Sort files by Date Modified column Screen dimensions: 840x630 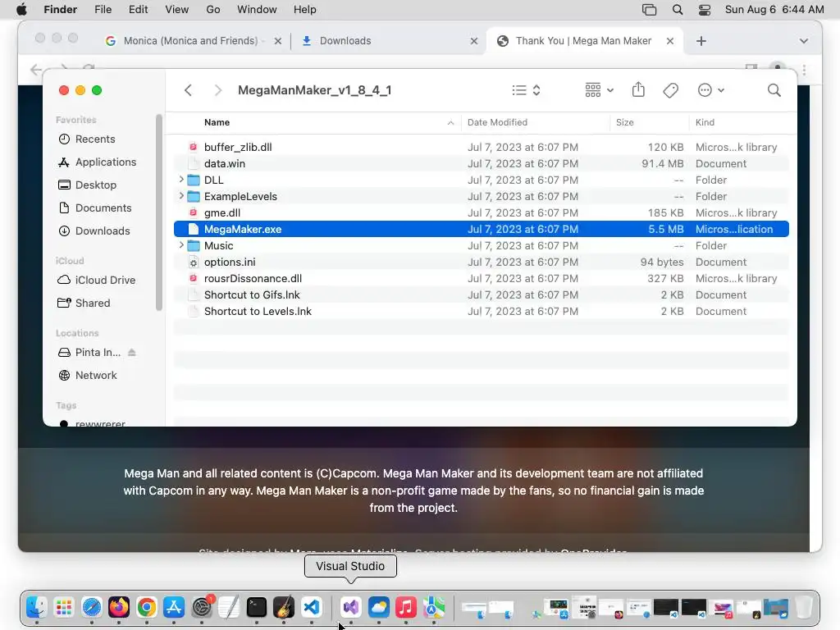click(x=497, y=122)
